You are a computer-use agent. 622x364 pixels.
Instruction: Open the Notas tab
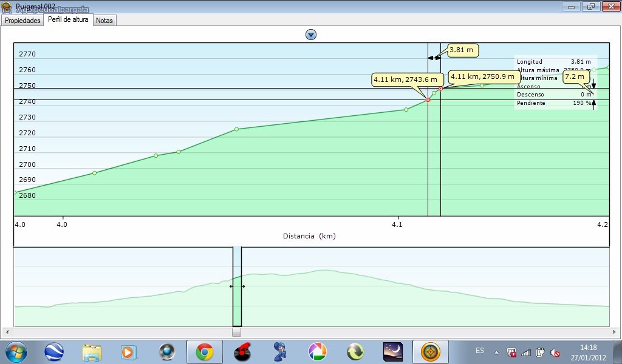click(104, 20)
